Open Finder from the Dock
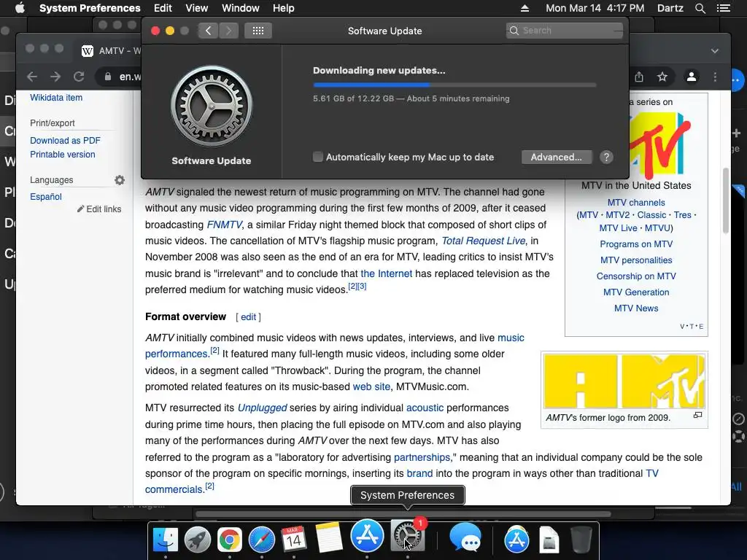The image size is (747, 560). (166, 540)
